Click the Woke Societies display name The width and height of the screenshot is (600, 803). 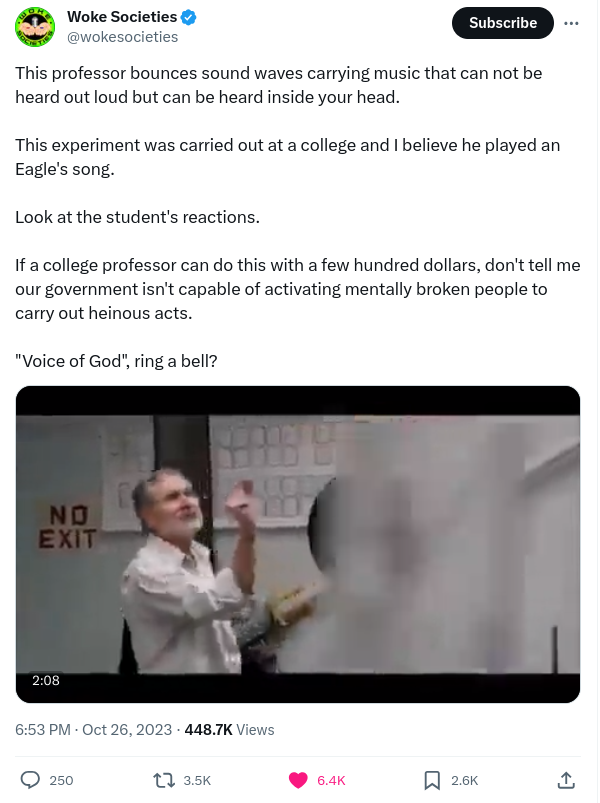[122, 17]
